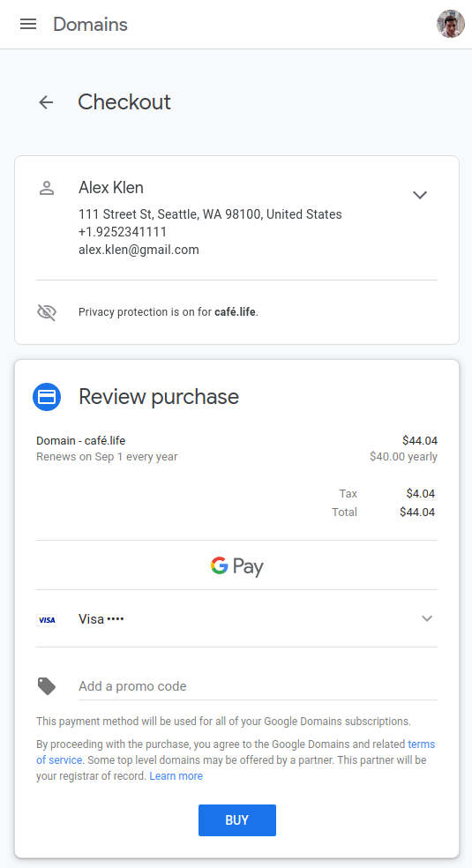Click the Checkout page heading

[124, 101]
